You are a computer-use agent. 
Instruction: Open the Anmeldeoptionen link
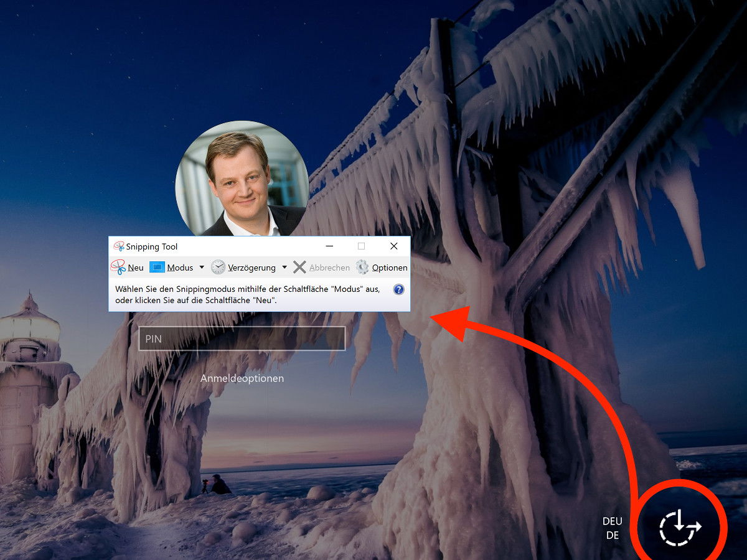242,378
